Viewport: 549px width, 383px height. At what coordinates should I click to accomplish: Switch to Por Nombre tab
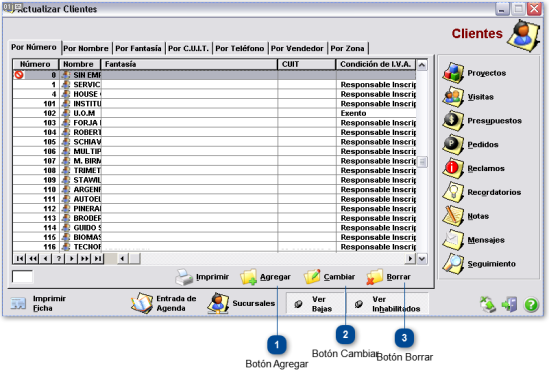click(x=86, y=48)
